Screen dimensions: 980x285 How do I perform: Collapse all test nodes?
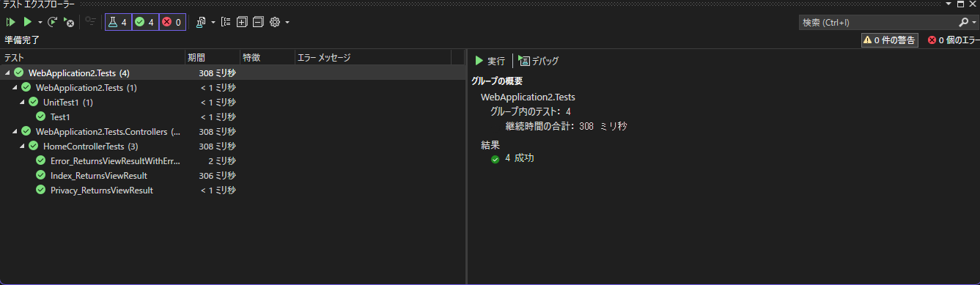[258, 23]
